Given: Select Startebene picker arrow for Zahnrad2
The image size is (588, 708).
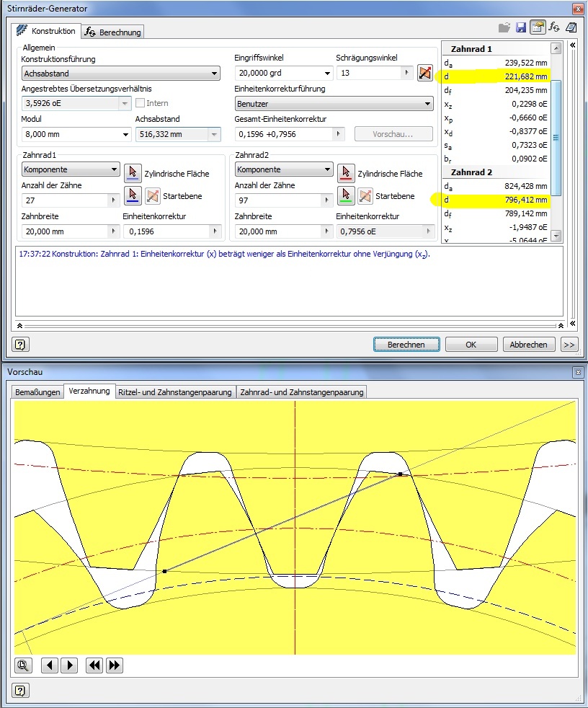Looking at the screenshot, I should pos(347,195).
